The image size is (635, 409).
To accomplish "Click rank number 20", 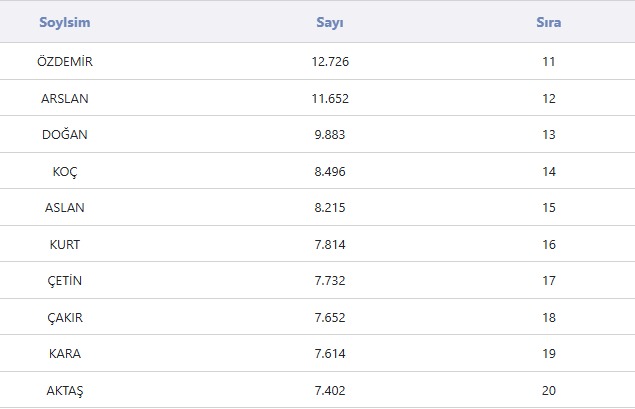I will pyautogui.click(x=548, y=391).
